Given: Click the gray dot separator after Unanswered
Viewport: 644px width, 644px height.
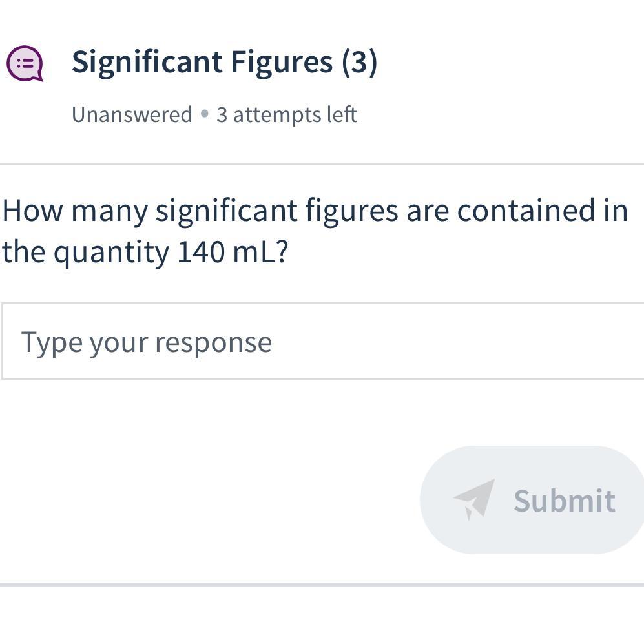Looking at the screenshot, I should point(205,114).
